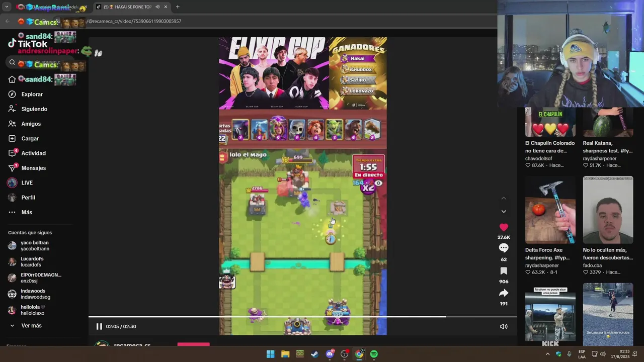Mute the video with speaker icon
The height and width of the screenshot is (362, 644).
pos(504,326)
